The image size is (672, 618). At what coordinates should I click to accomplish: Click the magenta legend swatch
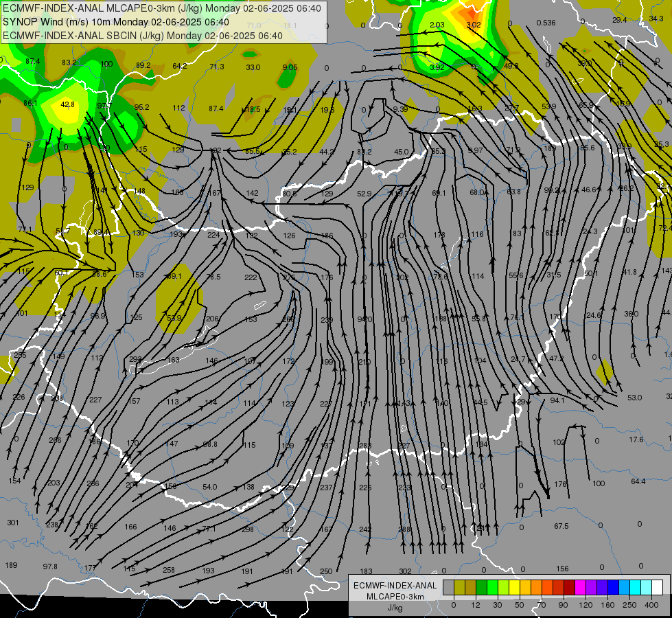click(x=580, y=587)
